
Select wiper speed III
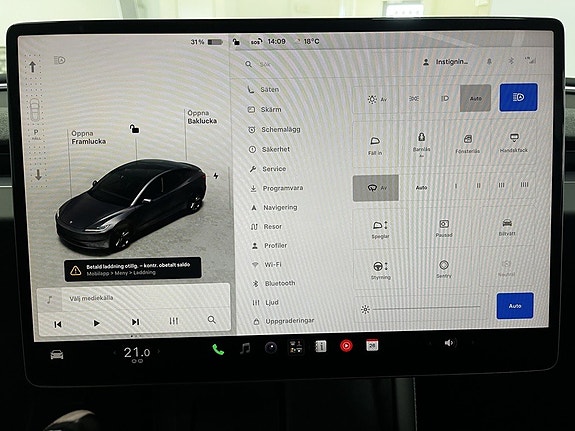[501, 185]
